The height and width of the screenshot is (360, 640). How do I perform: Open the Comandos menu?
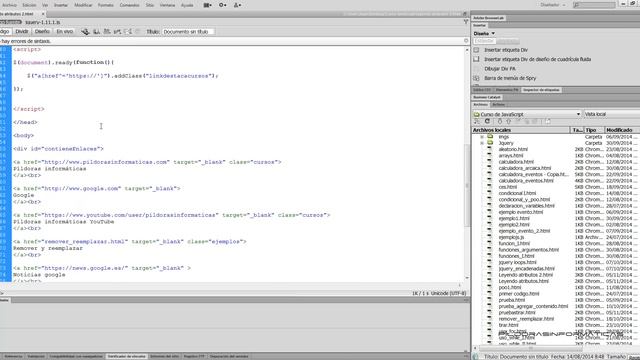(x=129, y=5)
